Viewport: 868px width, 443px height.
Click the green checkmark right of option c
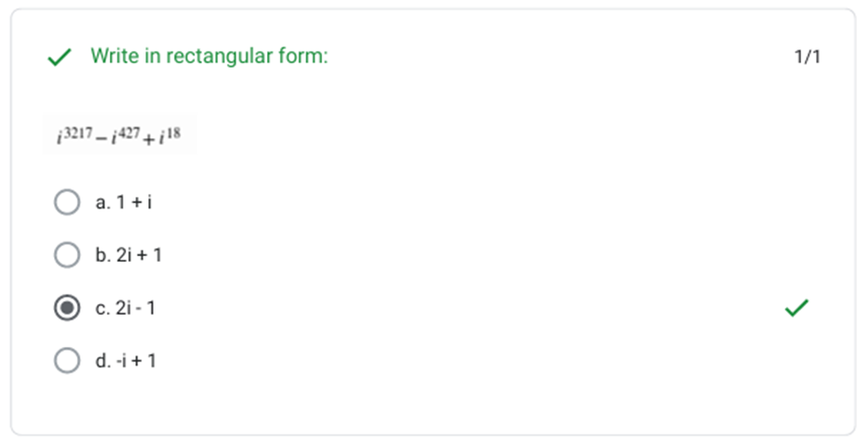pyautogui.click(x=797, y=308)
